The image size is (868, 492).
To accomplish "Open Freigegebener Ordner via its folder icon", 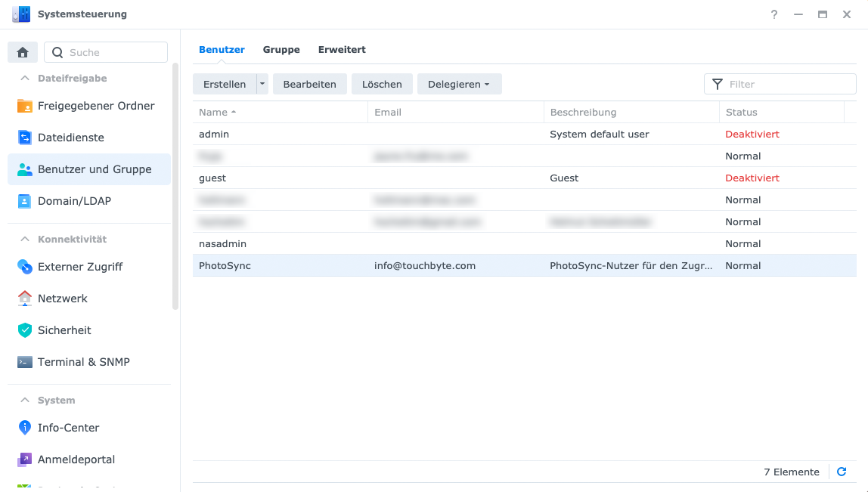I will click(x=25, y=106).
